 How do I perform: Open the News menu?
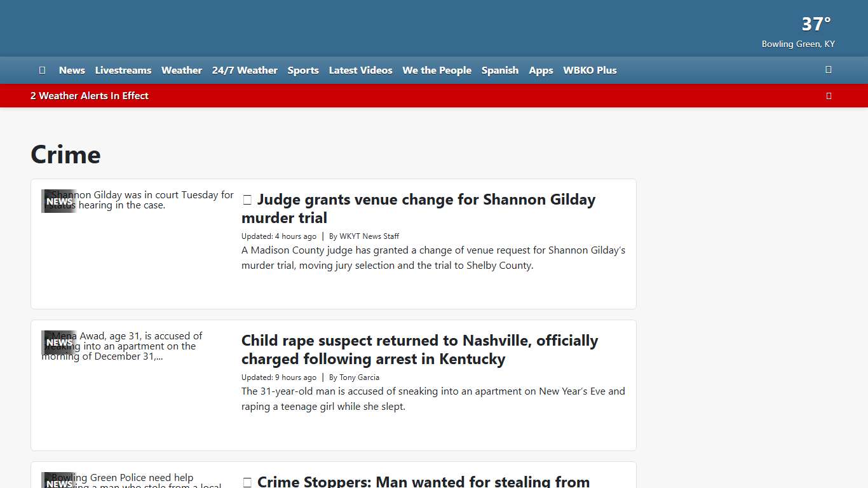(x=72, y=71)
